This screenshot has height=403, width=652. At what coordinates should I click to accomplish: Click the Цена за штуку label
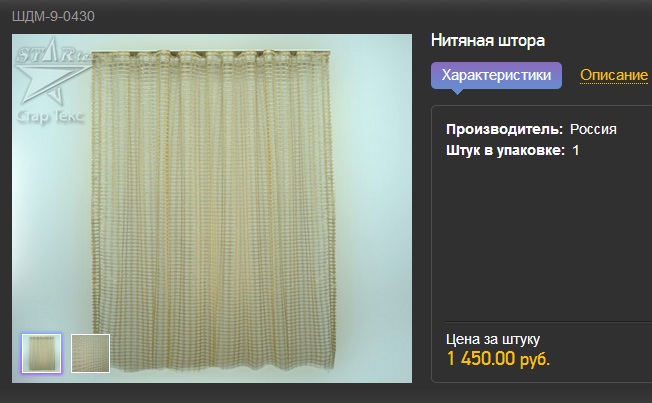coord(493,339)
